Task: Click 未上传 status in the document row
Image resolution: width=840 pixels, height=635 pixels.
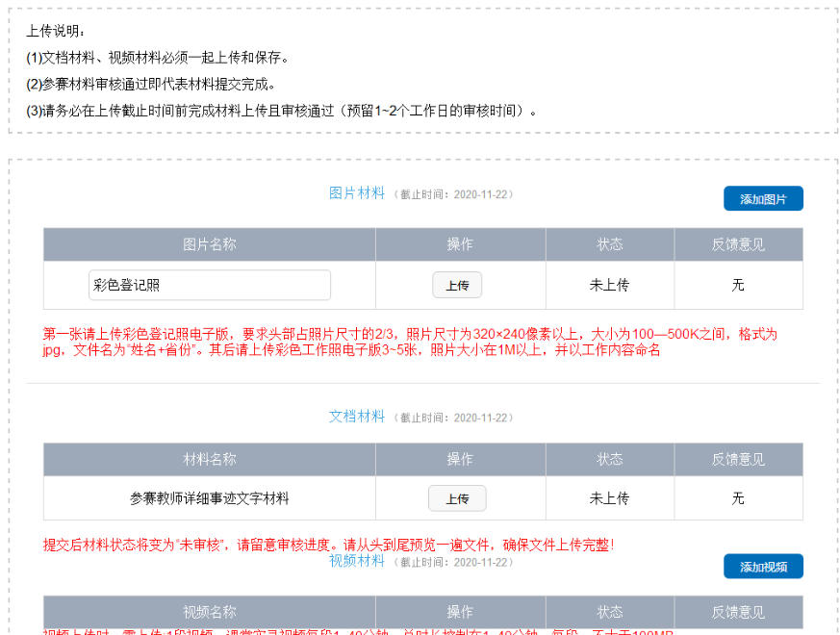Action: (609, 498)
